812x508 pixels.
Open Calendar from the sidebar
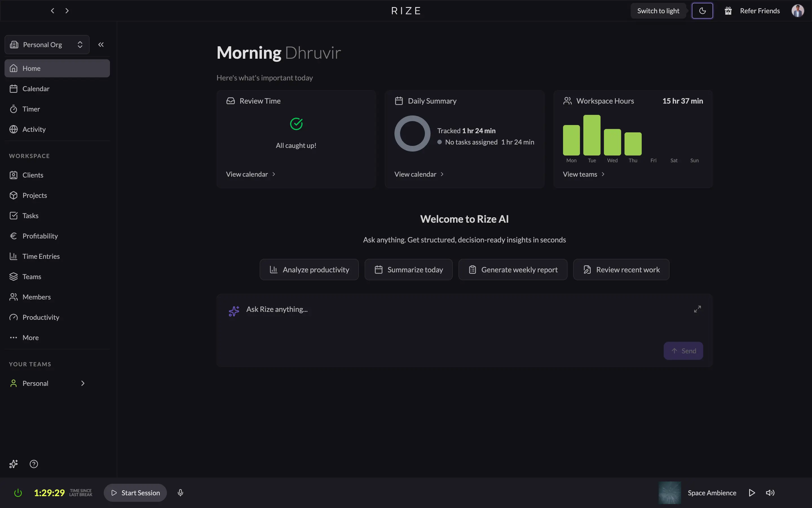pyautogui.click(x=57, y=89)
